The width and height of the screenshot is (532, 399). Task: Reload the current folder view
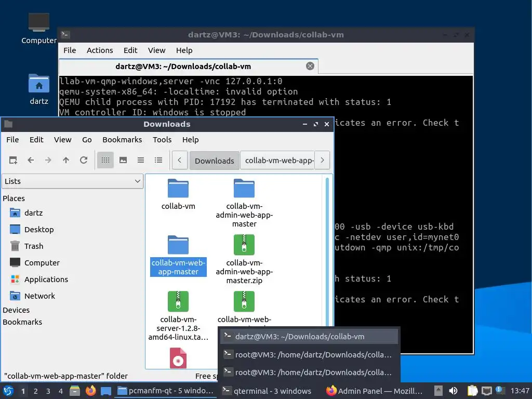pos(84,160)
